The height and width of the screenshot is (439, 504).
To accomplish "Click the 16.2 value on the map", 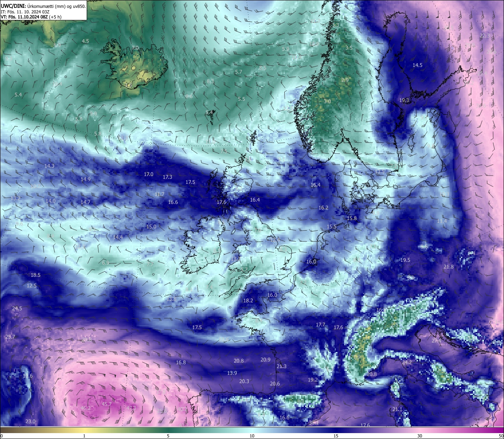I will point(323,207).
